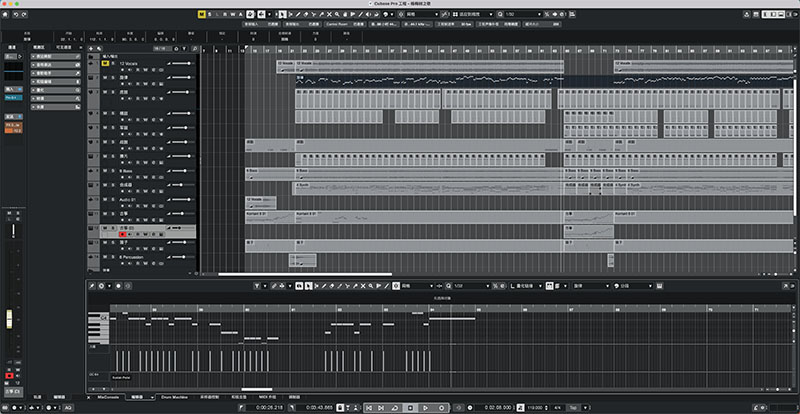Select the Mute (X) tool in main toolbar
The image size is (800, 414).
click(330, 14)
